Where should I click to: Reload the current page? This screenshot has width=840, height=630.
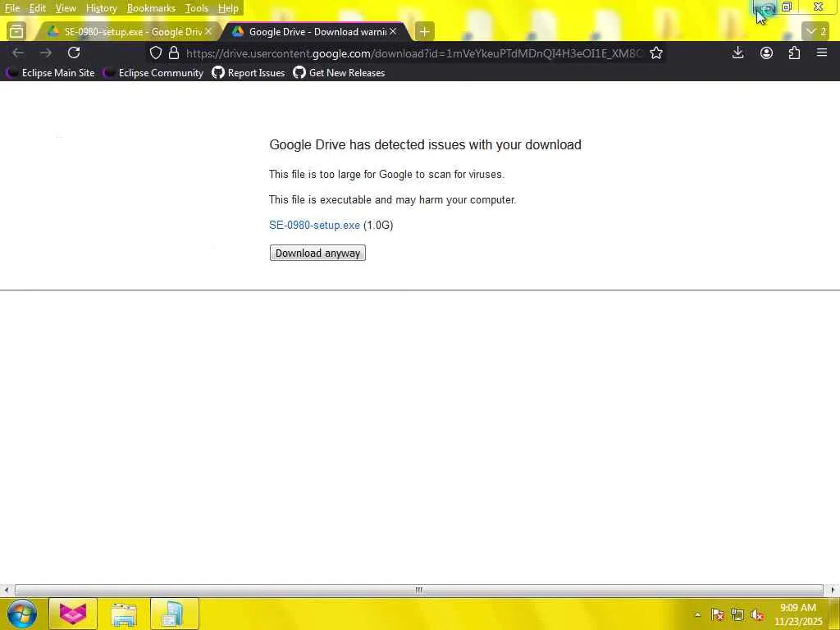coord(74,52)
